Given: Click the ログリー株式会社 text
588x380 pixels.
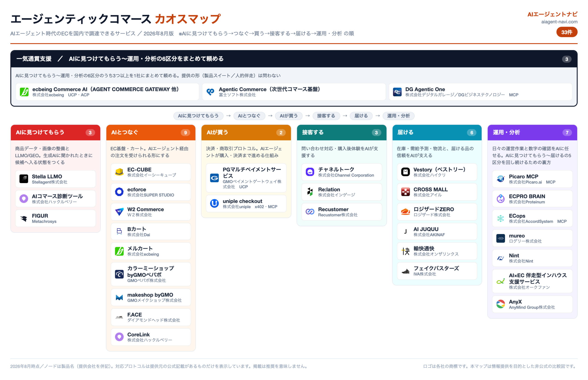Looking at the screenshot, I should click(525, 241).
